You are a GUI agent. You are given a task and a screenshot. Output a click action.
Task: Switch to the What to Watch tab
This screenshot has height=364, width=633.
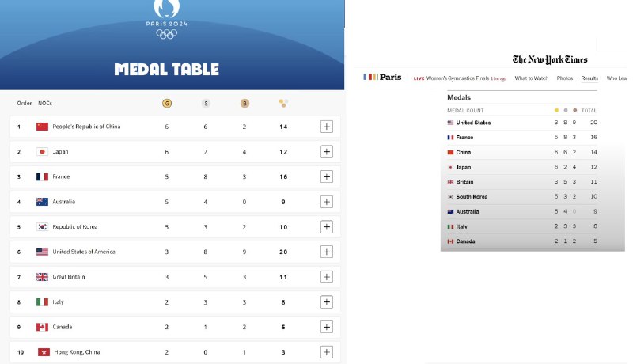(x=531, y=78)
